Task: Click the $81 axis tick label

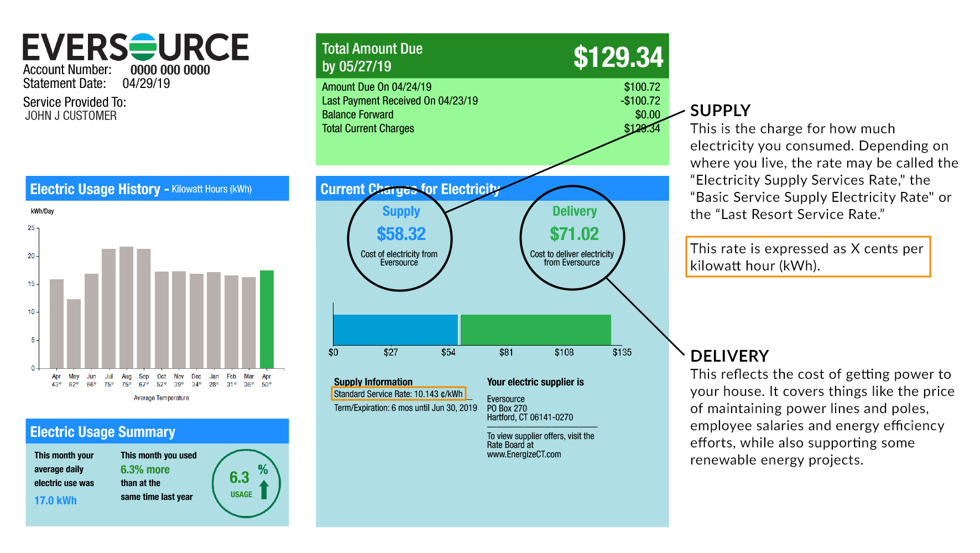Action: pos(506,352)
